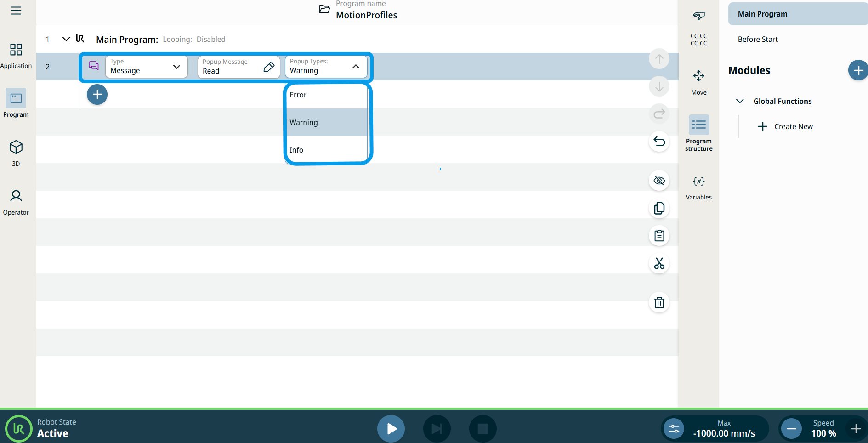Toggle suppress node with crossed-eye icon
Viewport: 868px width, 443px height.
pos(659,181)
